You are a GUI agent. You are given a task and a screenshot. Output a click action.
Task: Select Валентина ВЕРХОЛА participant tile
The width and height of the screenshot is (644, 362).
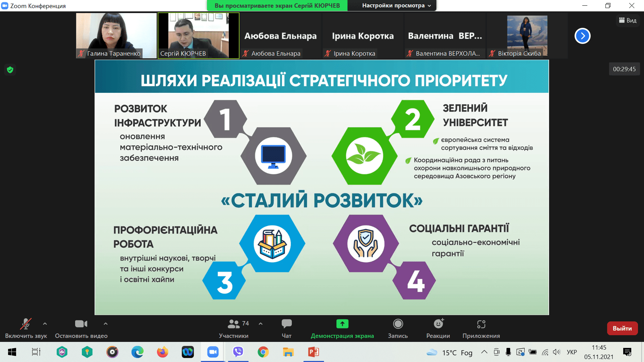click(x=445, y=36)
